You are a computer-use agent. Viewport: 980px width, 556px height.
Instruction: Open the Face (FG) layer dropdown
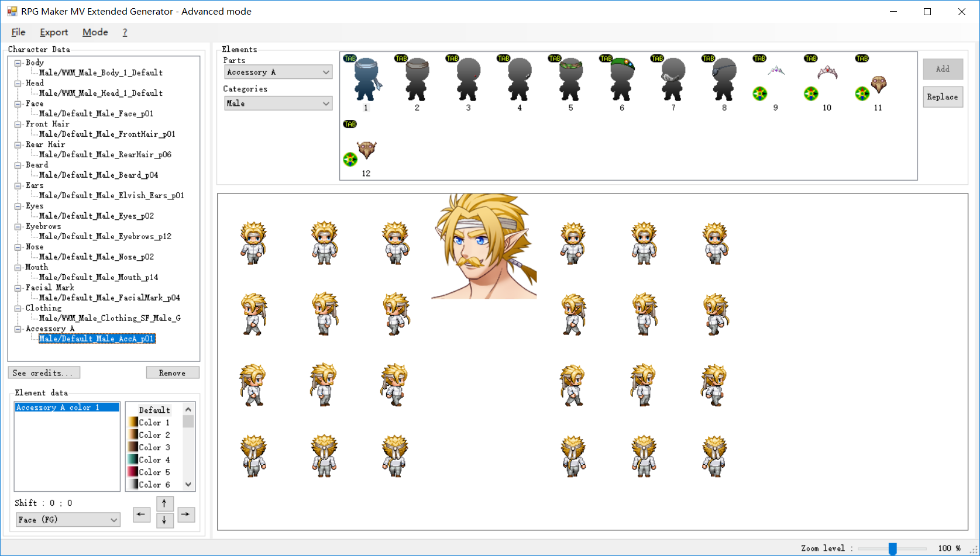coord(68,520)
